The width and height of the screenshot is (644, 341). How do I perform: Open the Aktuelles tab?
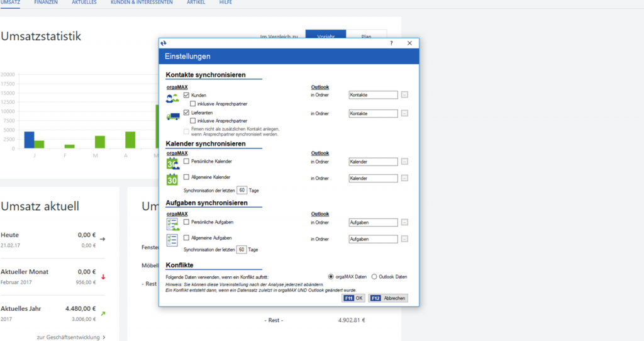click(84, 3)
